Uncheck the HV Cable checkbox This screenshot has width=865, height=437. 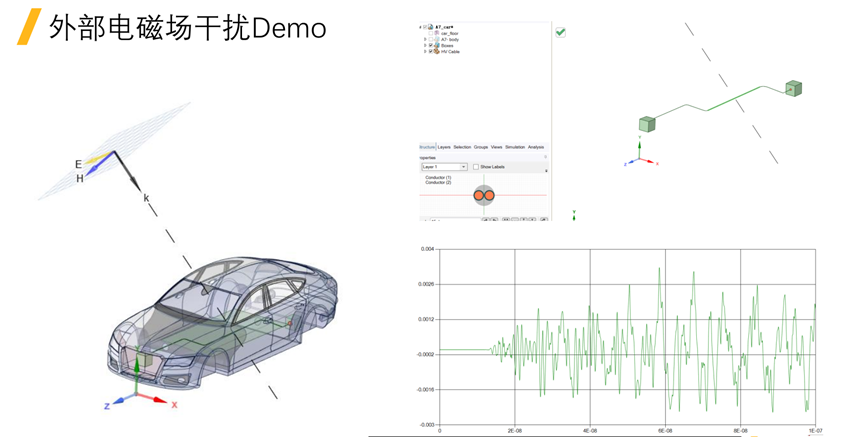pos(431,51)
